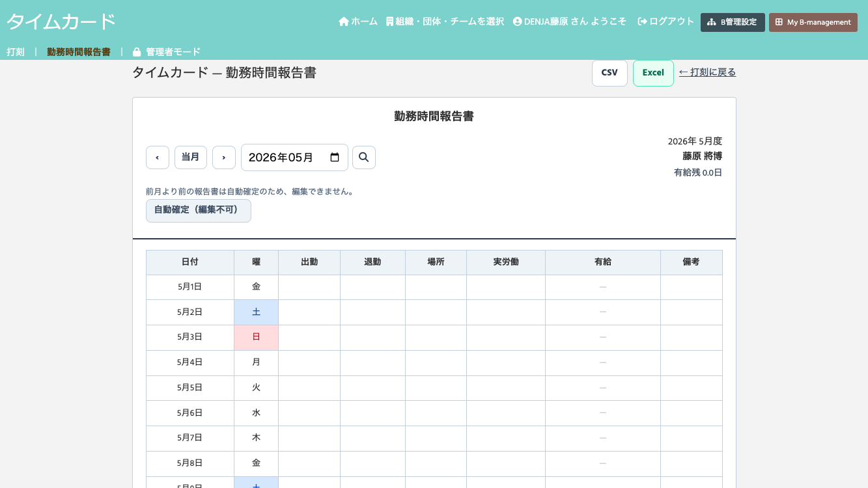The width and height of the screenshot is (868, 488).
Task: Click the 火 weekday cell for 5月5日
Action: (257, 388)
